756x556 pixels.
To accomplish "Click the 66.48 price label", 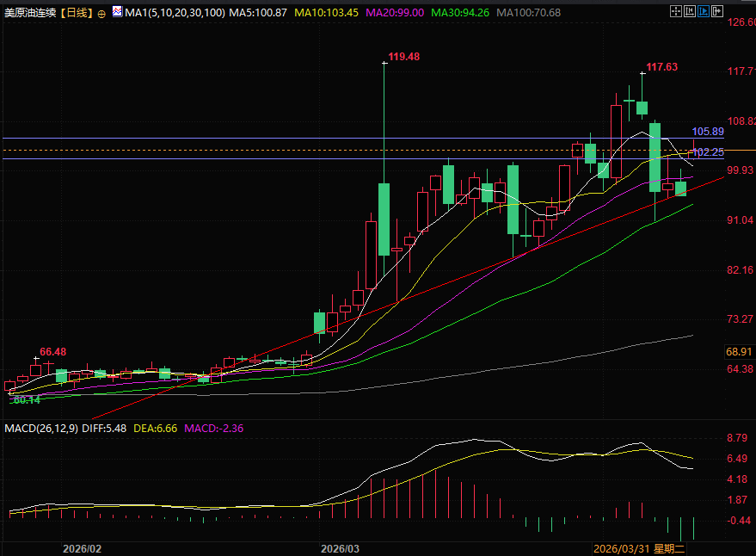I will pos(53,352).
